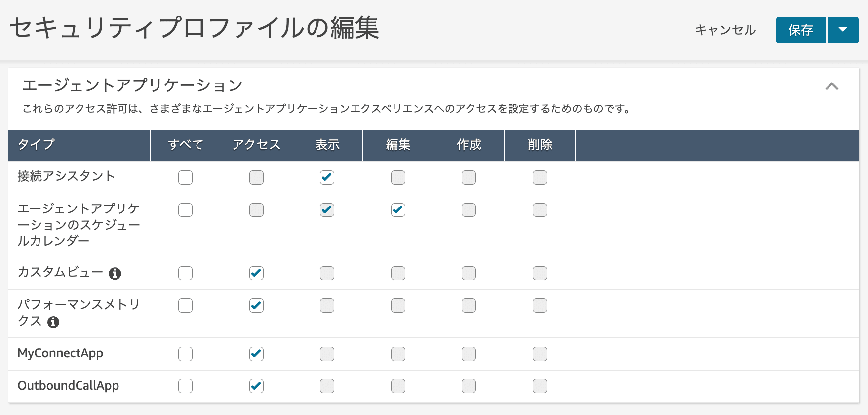The width and height of the screenshot is (868, 415).
Task: Click the 保存 button
Action: [800, 30]
